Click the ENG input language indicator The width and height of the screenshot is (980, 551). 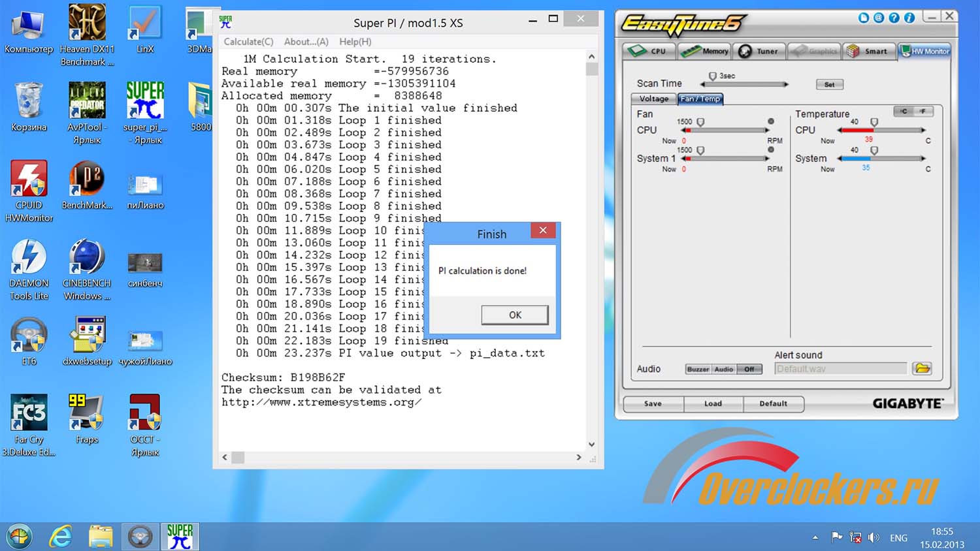click(898, 538)
